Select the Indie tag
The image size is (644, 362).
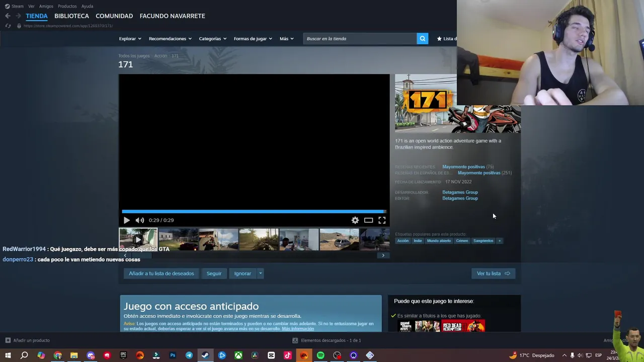tap(418, 241)
